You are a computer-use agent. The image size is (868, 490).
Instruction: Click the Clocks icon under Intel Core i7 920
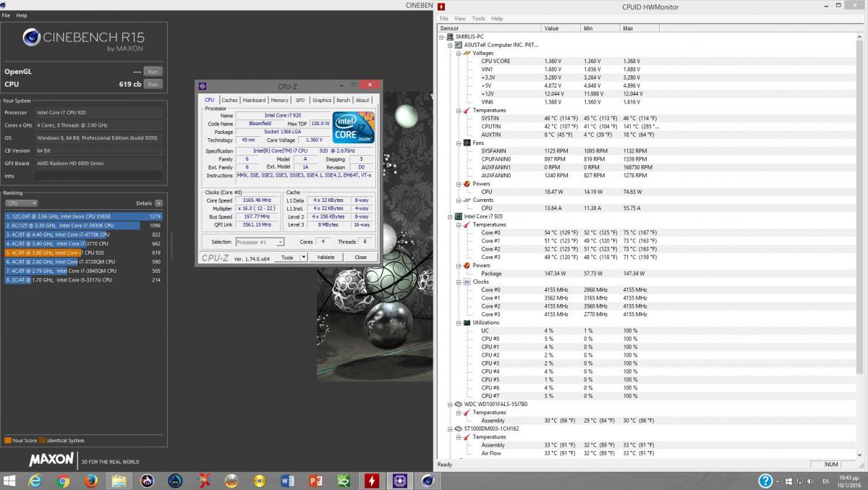(x=467, y=282)
